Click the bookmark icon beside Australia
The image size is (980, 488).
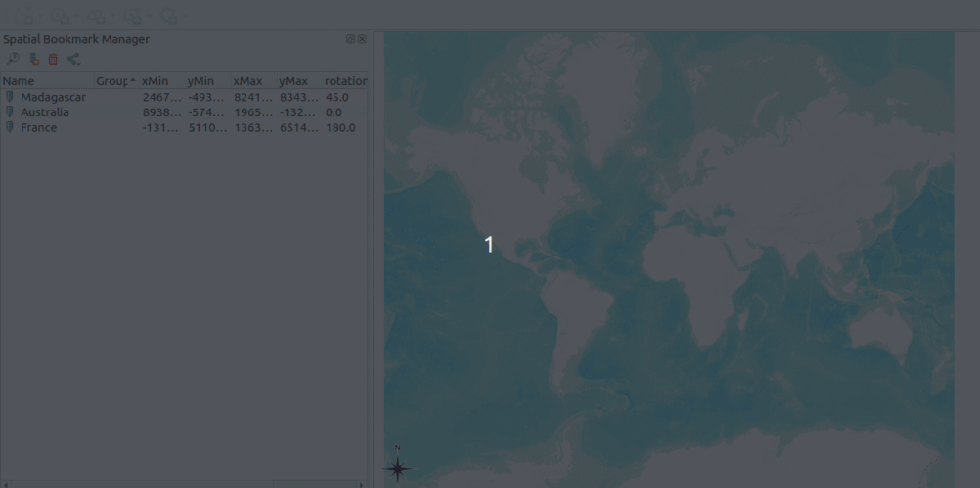tap(10, 112)
